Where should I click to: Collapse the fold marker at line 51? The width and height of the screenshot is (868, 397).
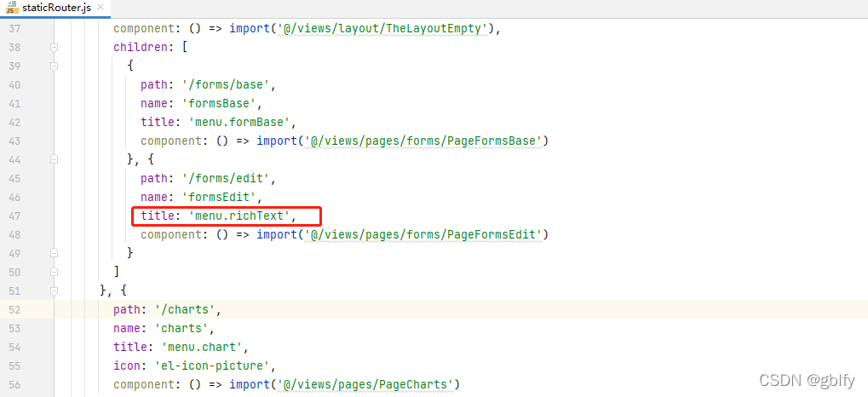tap(54, 291)
